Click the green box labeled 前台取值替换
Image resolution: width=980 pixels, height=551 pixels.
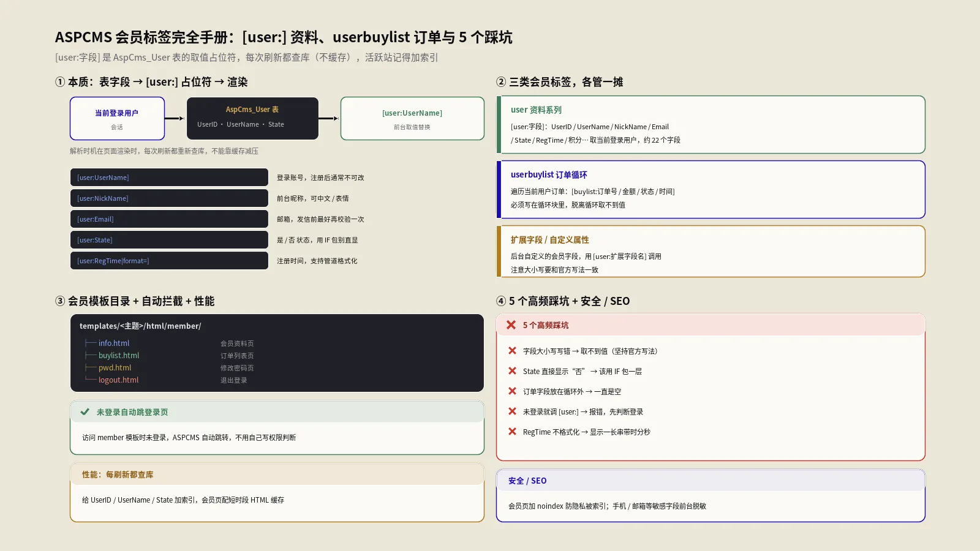[412, 119]
